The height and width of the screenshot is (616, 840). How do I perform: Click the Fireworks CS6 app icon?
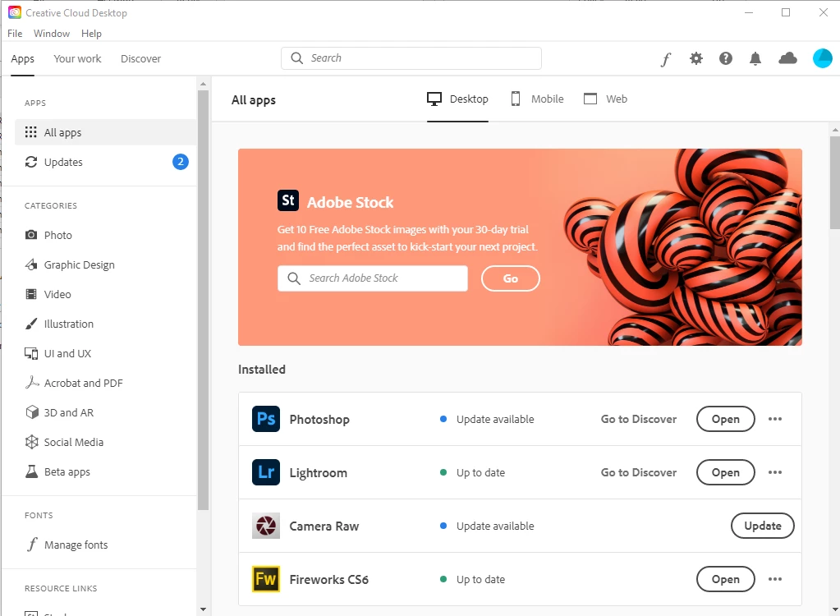click(266, 579)
